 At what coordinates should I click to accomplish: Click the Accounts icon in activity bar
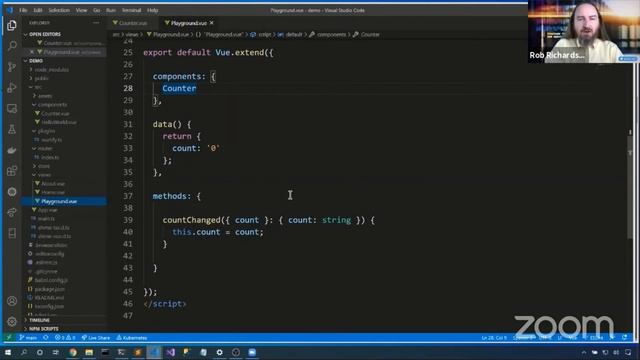click(x=12, y=301)
